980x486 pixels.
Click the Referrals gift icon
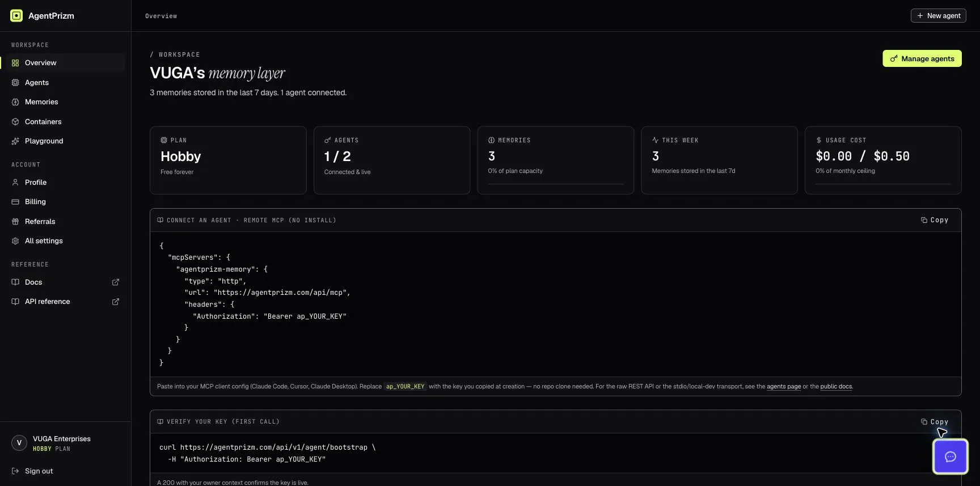(x=15, y=222)
